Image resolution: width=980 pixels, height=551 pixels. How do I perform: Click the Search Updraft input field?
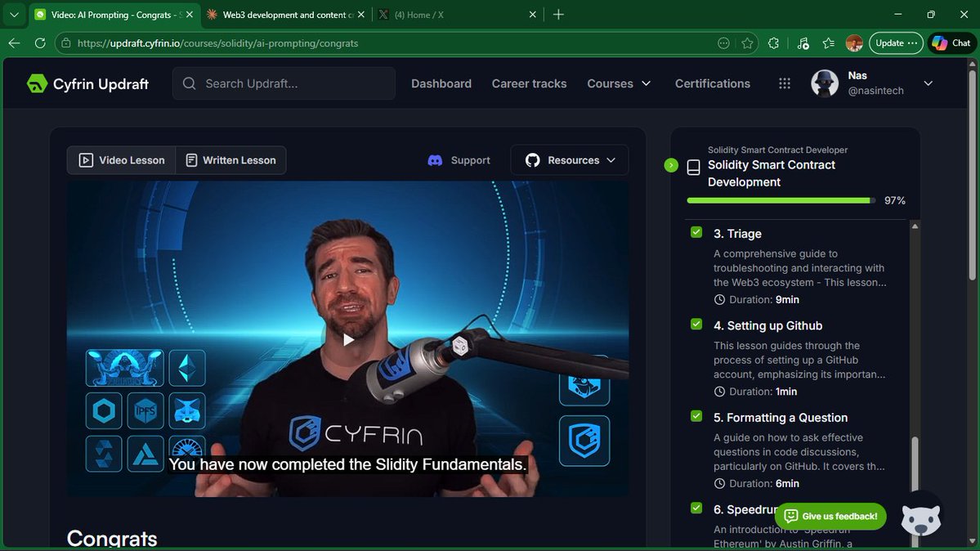(x=284, y=84)
